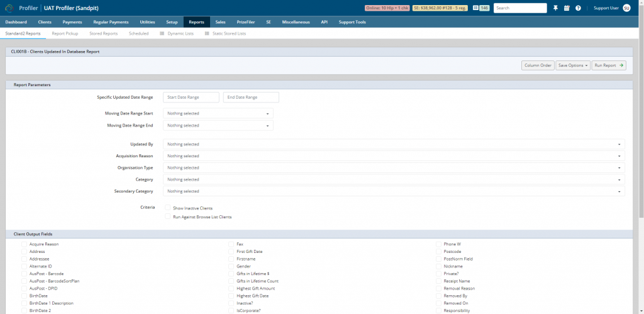The width and height of the screenshot is (644, 314).
Task: Click the Run Report button
Action: 609,65
